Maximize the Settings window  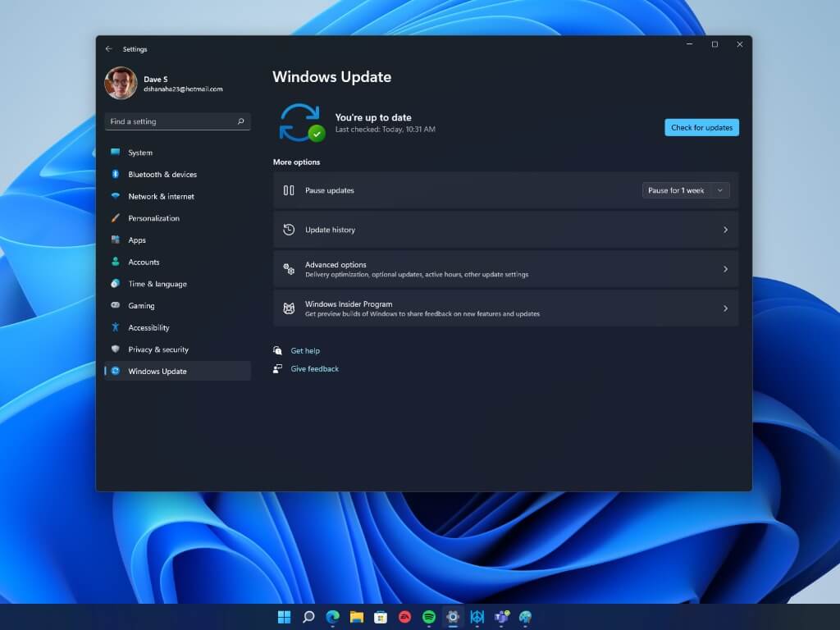pos(714,44)
